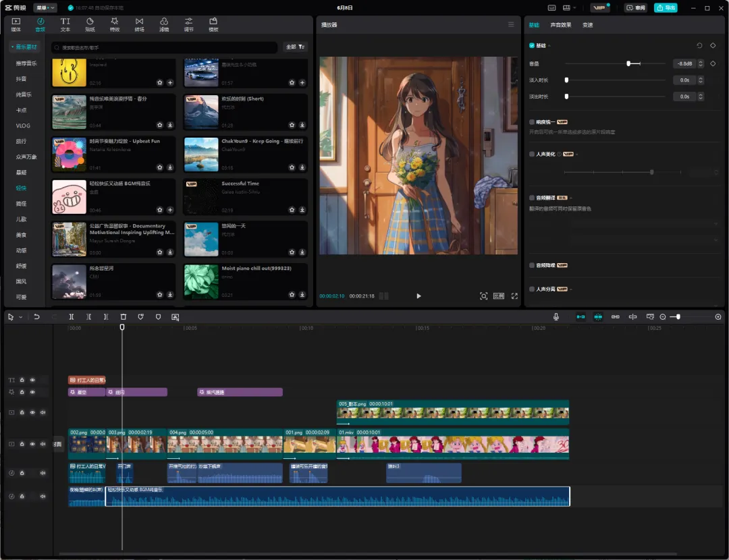Screen dimensions: 729x560
Task: Enable the 响度统一 checkbox
Action: pyautogui.click(x=532, y=122)
